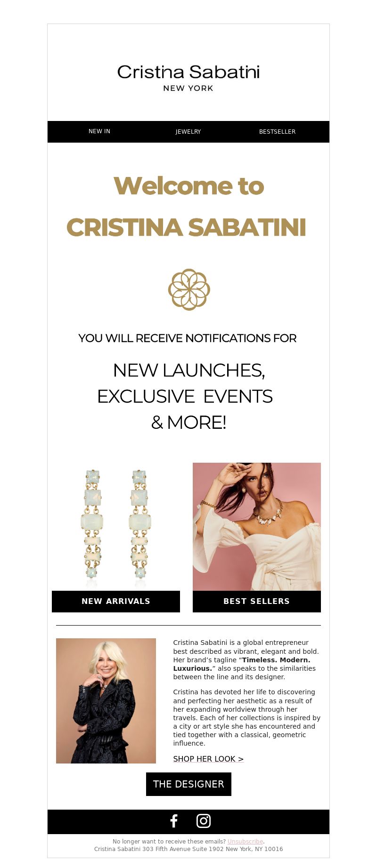
Task: Click the gold flower emblem
Action: (x=189, y=289)
